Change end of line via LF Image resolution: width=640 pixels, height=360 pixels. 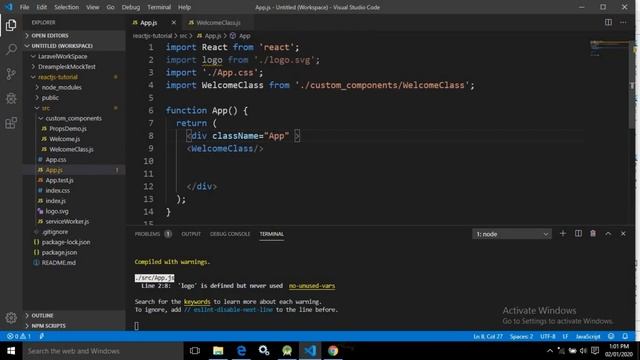tap(565, 336)
